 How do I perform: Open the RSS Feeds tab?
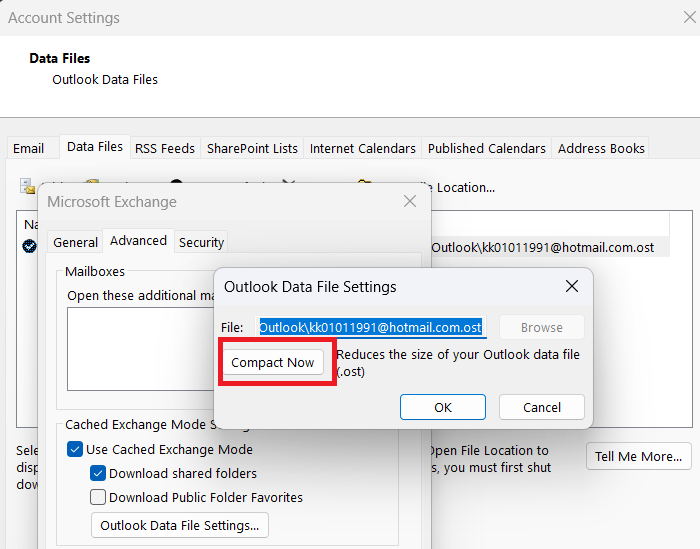pyautogui.click(x=165, y=148)
